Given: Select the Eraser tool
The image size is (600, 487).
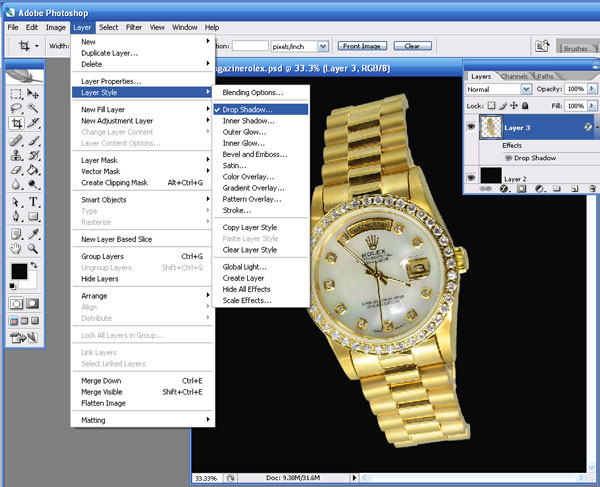Looking at the screenshot, I should (x=16, y=170).
